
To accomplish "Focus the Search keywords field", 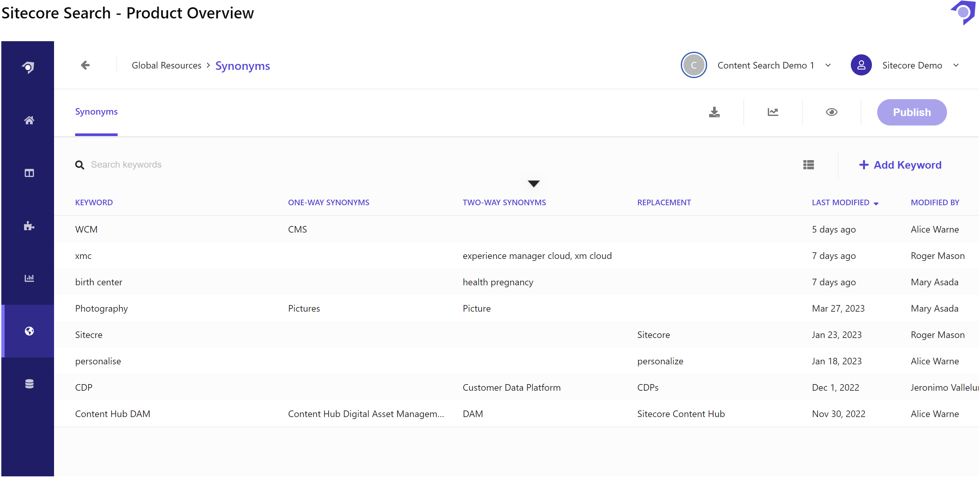I will click(126, 165).
